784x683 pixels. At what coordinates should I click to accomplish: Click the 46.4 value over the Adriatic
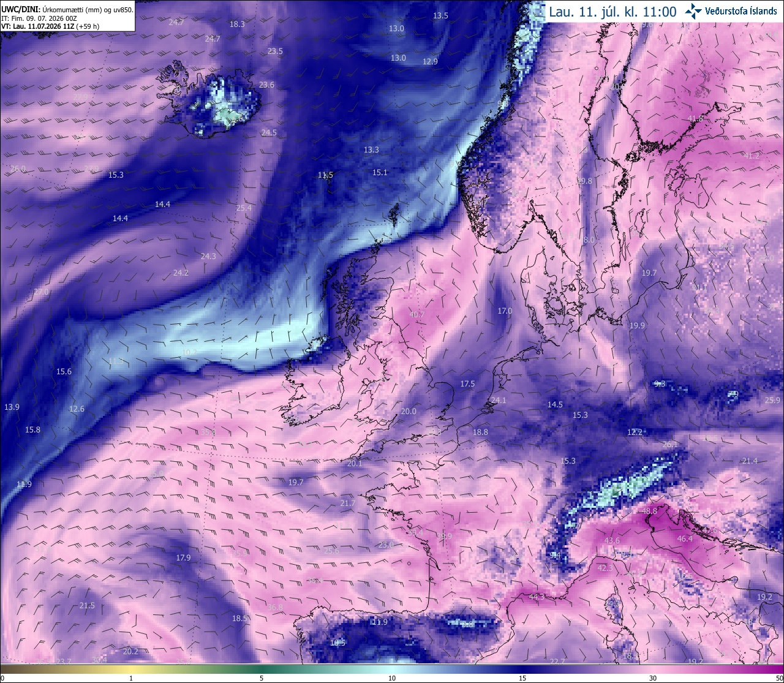685,539
